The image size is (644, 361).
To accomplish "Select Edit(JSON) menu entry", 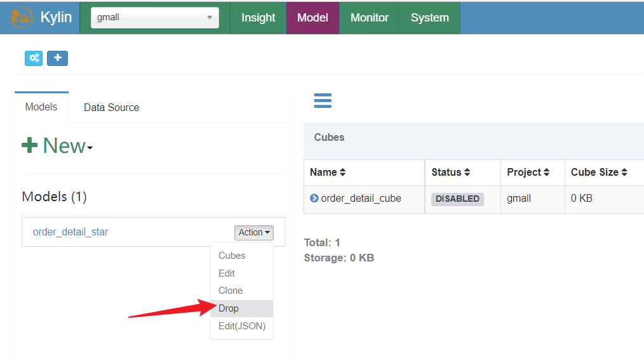I will (x=242, y=326).
